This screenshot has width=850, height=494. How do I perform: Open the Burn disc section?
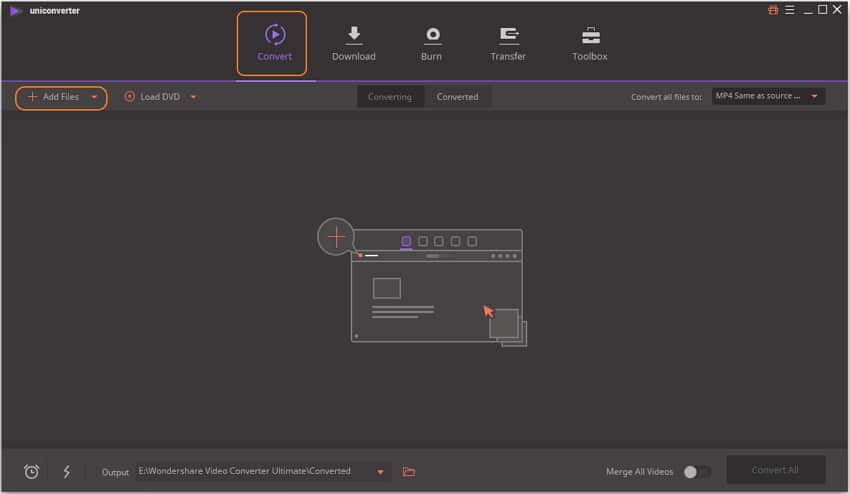(431, 43)
